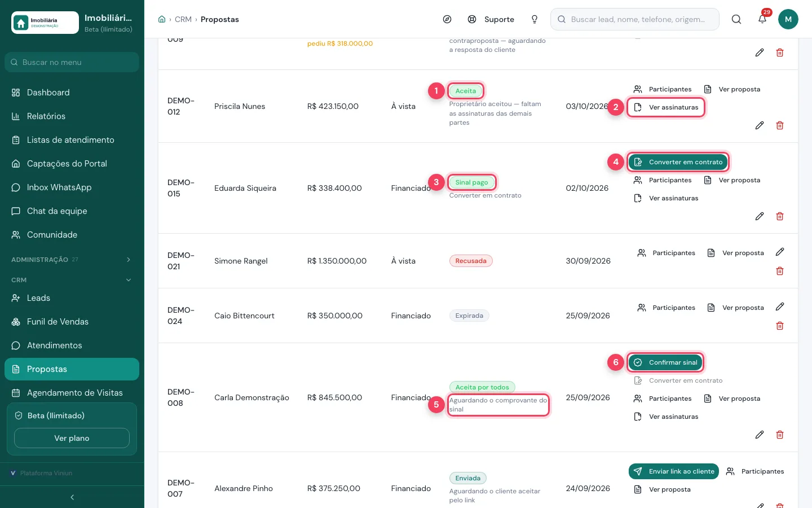
Task: Click the Aceita por todos badge
Action: [482, 387]
